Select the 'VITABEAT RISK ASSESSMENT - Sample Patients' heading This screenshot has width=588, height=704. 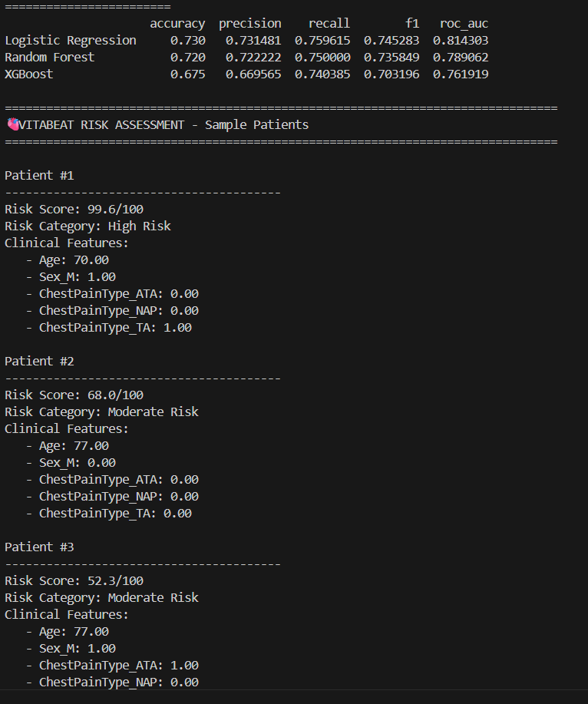(x=164, y=125)
